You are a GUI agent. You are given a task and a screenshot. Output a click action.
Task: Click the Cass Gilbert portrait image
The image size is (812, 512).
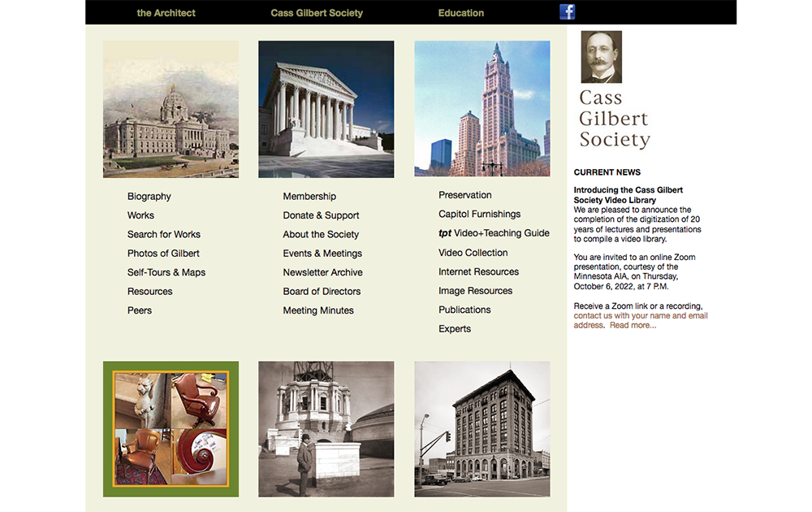(x=601, y=56)
